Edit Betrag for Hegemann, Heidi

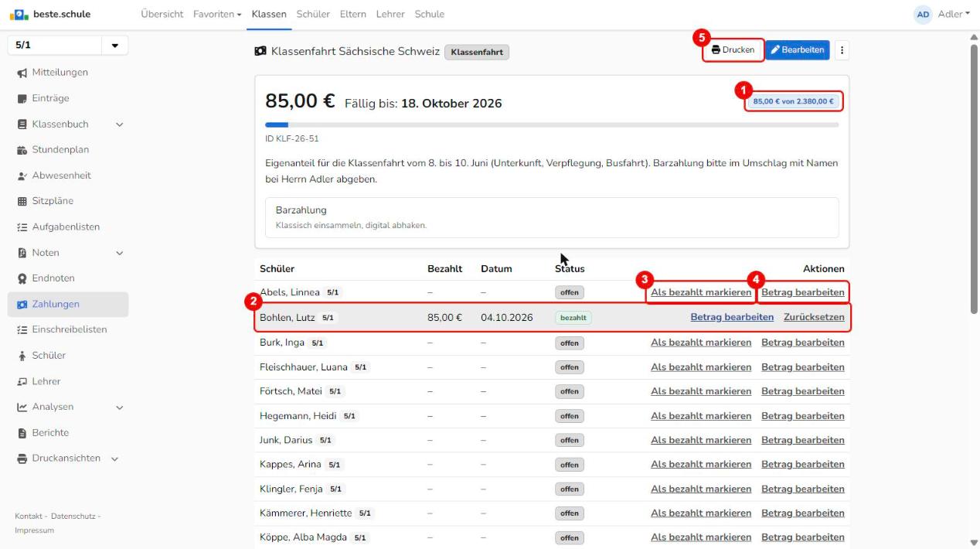(803, 416)
